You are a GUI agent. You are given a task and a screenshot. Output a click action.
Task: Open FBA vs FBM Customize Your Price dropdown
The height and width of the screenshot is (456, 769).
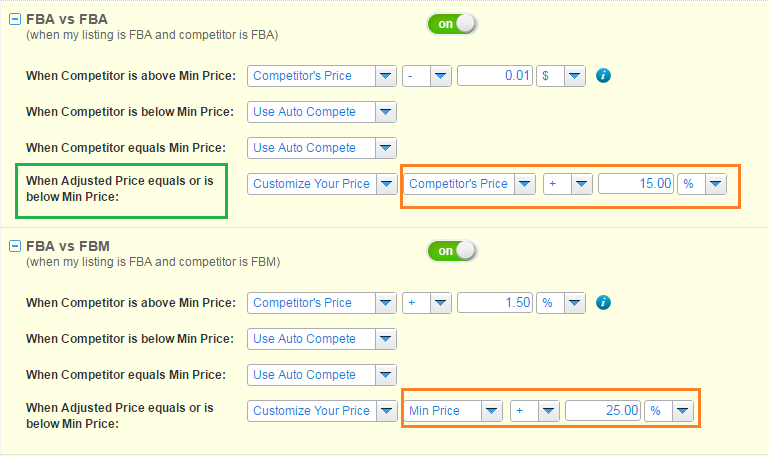point(385,411)
